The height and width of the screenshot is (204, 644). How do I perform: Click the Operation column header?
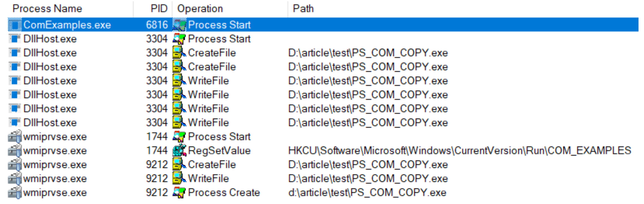(x=200, y=9)
